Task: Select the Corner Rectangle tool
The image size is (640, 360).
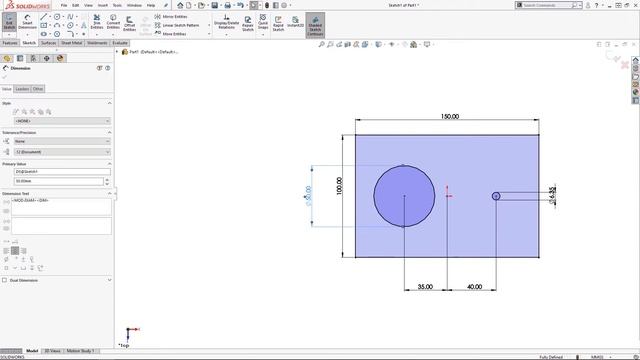Action: click(x=44, y=25)
